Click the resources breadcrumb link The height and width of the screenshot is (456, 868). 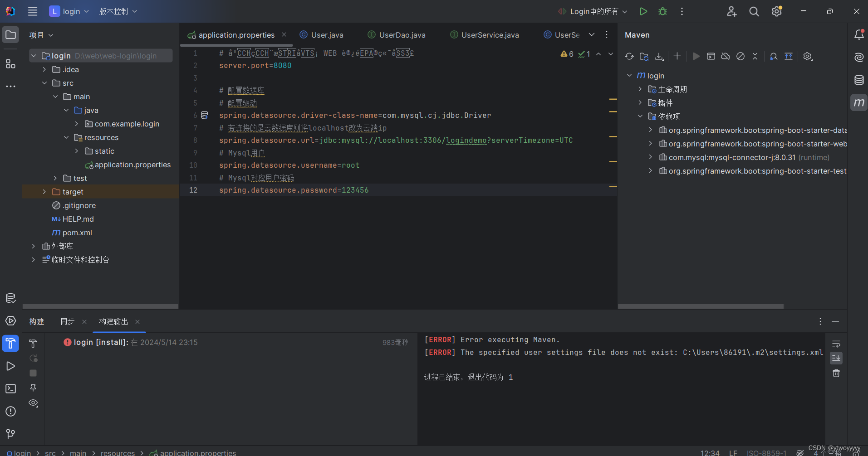[x=118, y=452]
